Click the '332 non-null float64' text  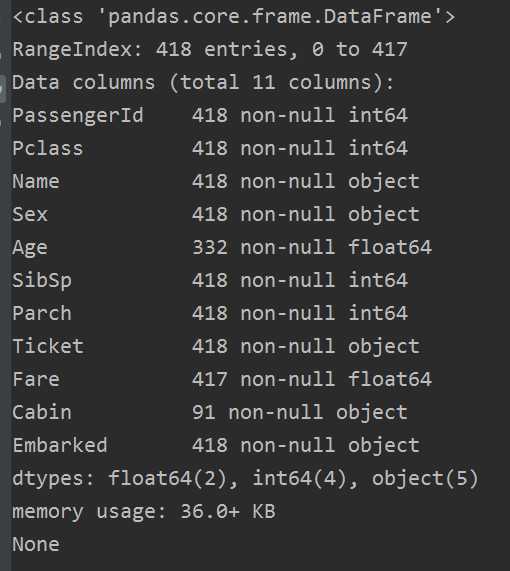click(x=312, y=247)
